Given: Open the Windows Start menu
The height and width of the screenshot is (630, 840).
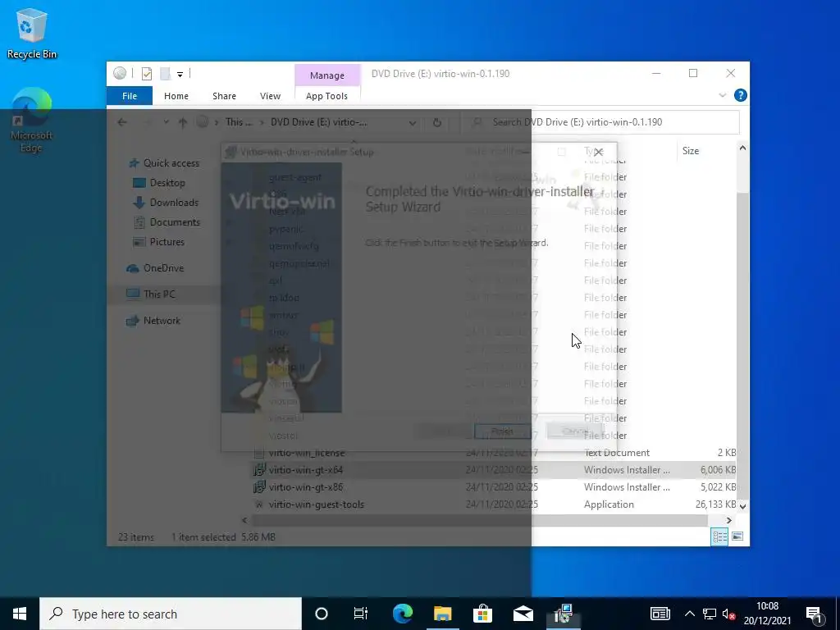Looking at the screenshot, I should point(20,614).
